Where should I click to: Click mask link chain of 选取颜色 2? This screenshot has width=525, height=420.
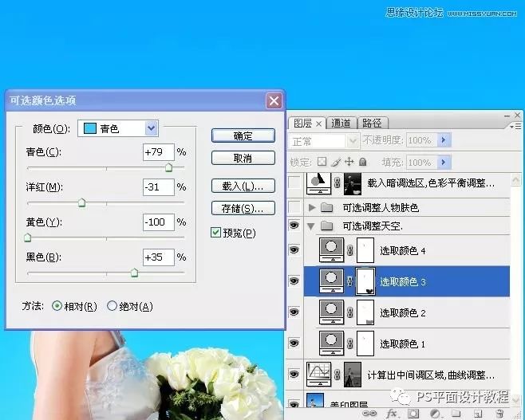pyautogui.click(x=350, y=312)
